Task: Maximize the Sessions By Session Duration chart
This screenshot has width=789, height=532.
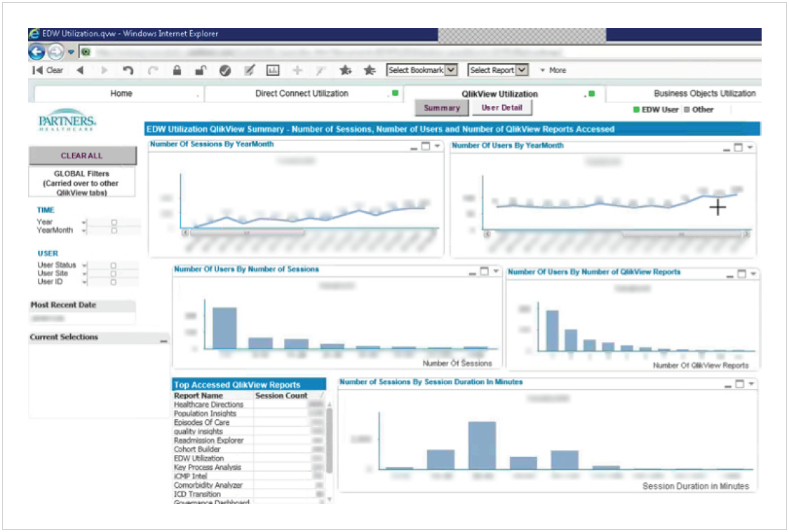Action: 740,383
